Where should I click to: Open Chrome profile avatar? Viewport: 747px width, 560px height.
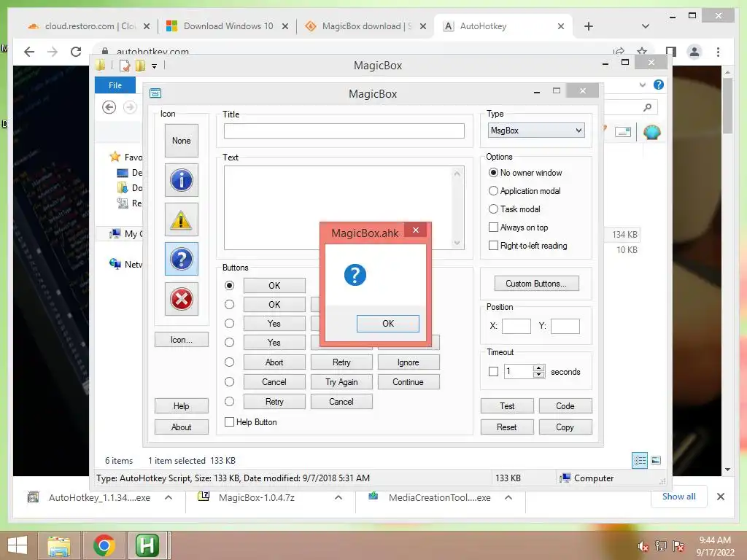click(694, 52)
